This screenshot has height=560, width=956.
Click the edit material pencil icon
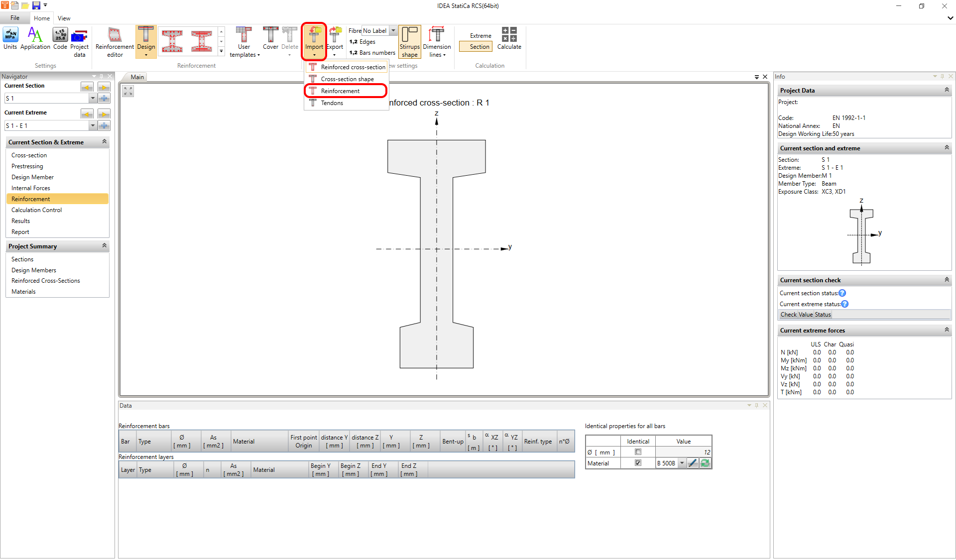pyautogui.click(x=693, y=463)
